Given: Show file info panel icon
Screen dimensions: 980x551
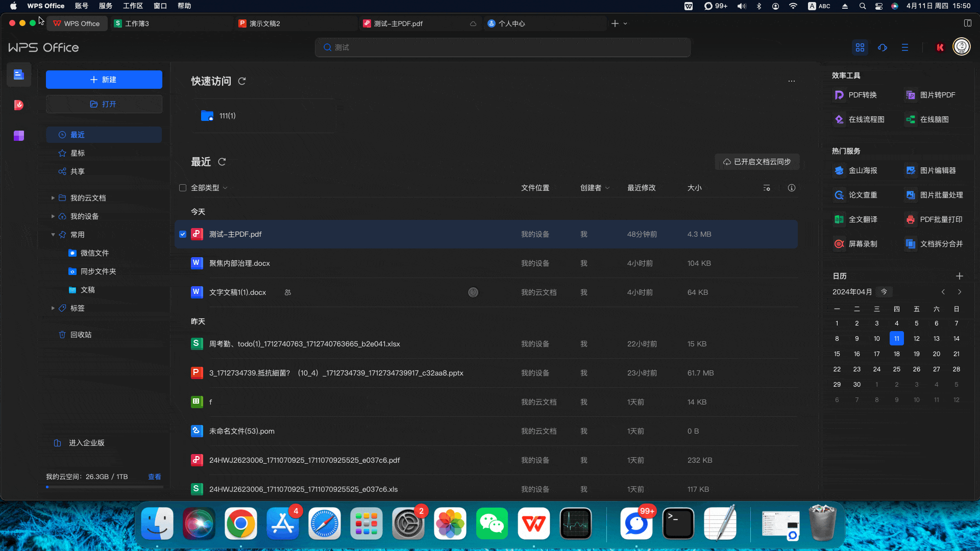Looking at the screenshot, I should [x=792, y=188].
